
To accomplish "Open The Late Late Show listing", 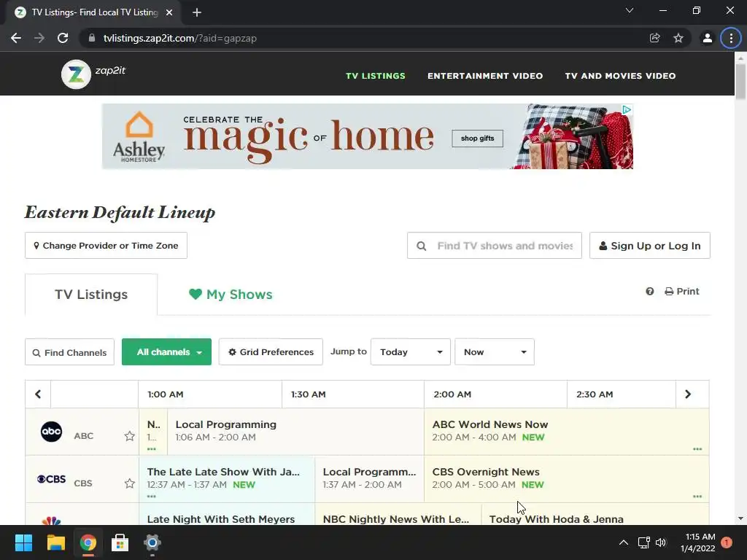I will click(227, 478).
